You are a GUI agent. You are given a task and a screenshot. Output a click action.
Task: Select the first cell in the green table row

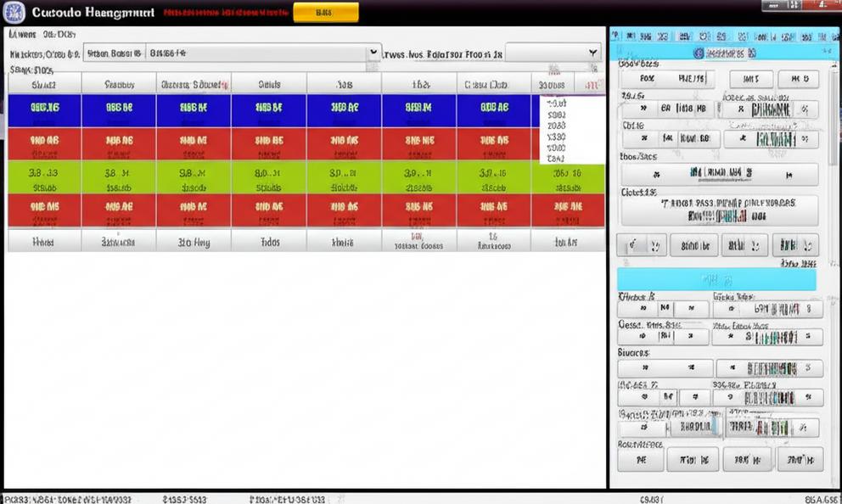click(x=44, y=178)
